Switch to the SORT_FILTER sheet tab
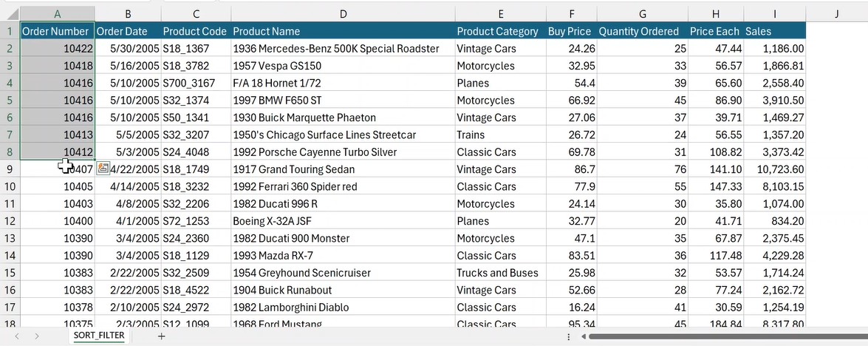Screen dimensions: 868x346 tap(100, 336)
